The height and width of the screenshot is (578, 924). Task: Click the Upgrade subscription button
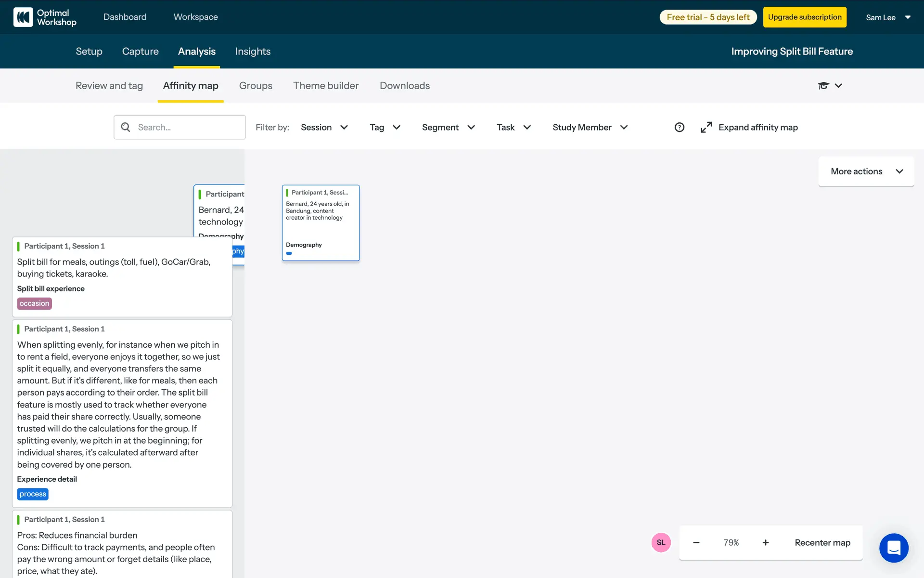point(804,17)
